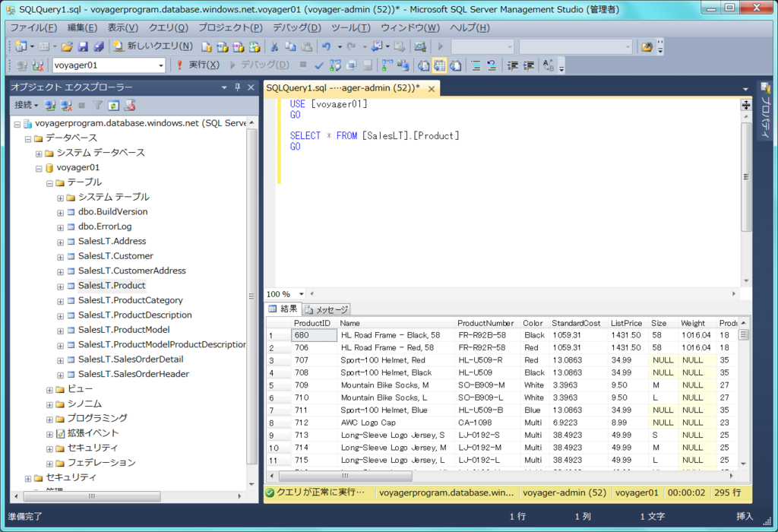Click Object Explorer filter funnel icon
This screenshot has width=778, height=532.
click(x=98, y=105)
